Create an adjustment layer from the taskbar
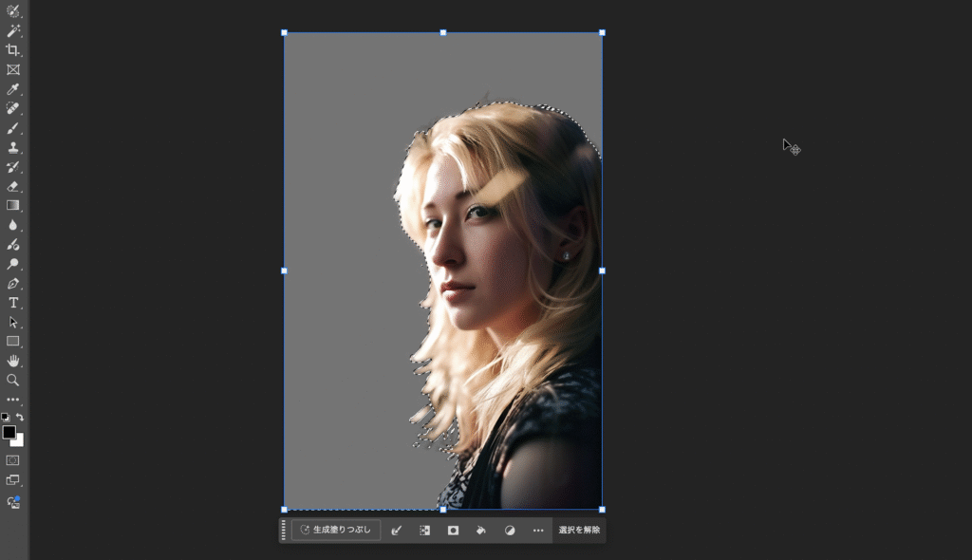The image size is (972, 560). [x=510, y=531]
